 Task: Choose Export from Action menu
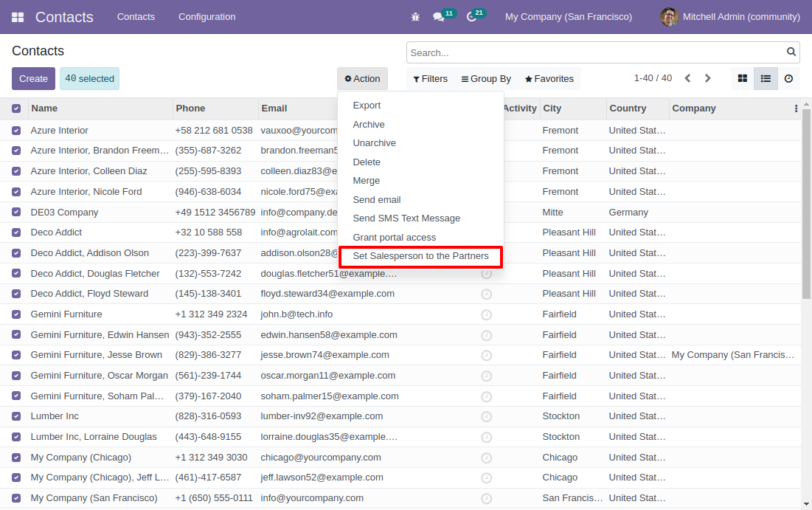point(367,106)
